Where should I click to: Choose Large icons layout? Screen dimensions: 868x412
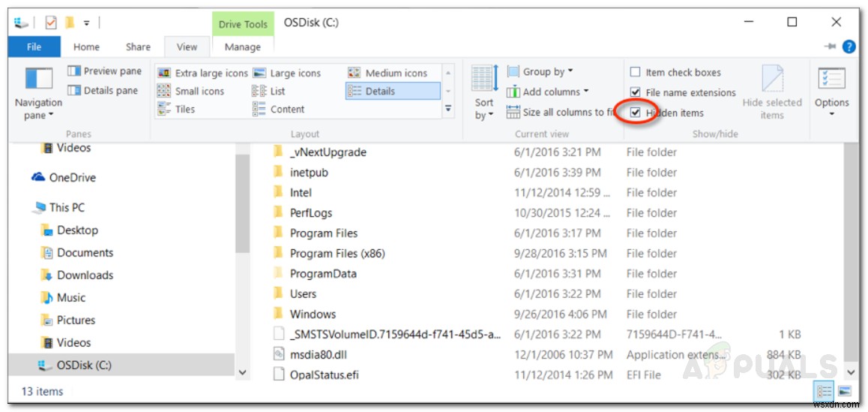(287, 74)
